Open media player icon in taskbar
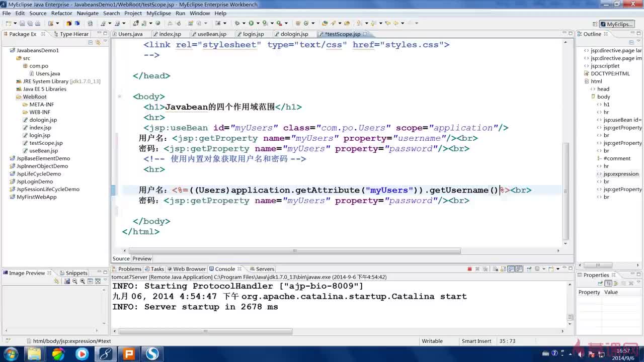The image size is (644, 362). point(82,354)
